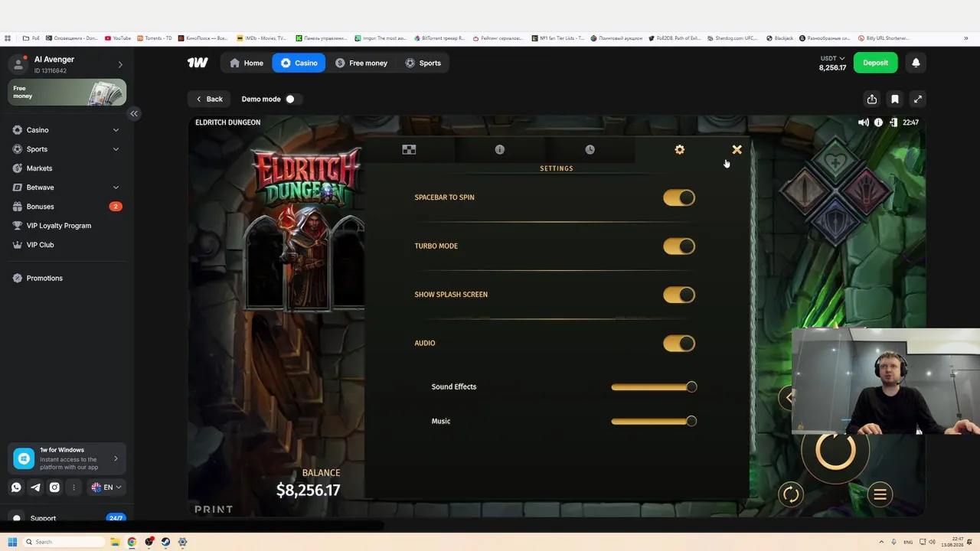
Task: Open the notifications bell
Action: point(916,63)
